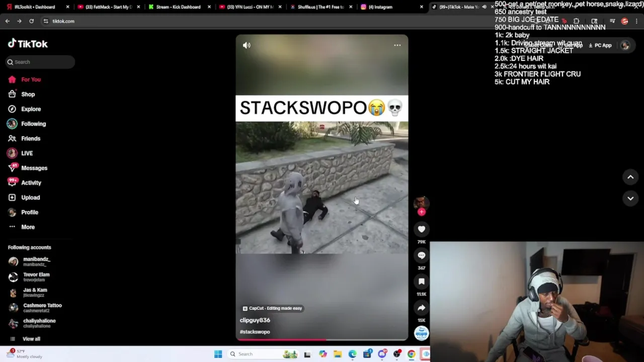Open OBS Studio from the taskbar
Screen dimensions: 644x362
(x=397, y=354)
